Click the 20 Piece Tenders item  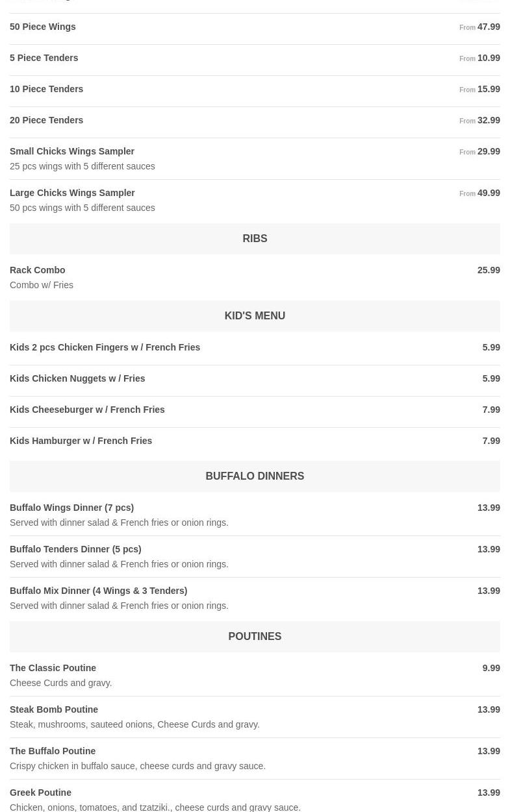coord(47,121)
